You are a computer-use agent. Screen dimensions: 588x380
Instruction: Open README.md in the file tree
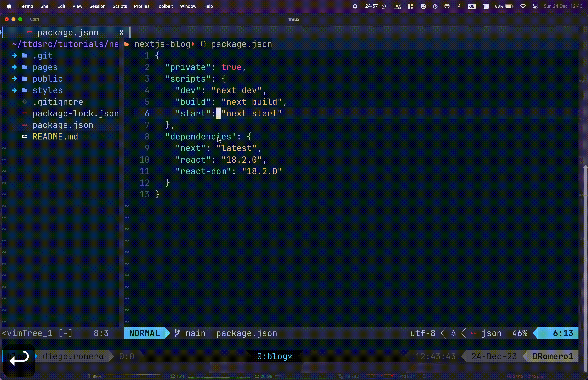[55, 137]
